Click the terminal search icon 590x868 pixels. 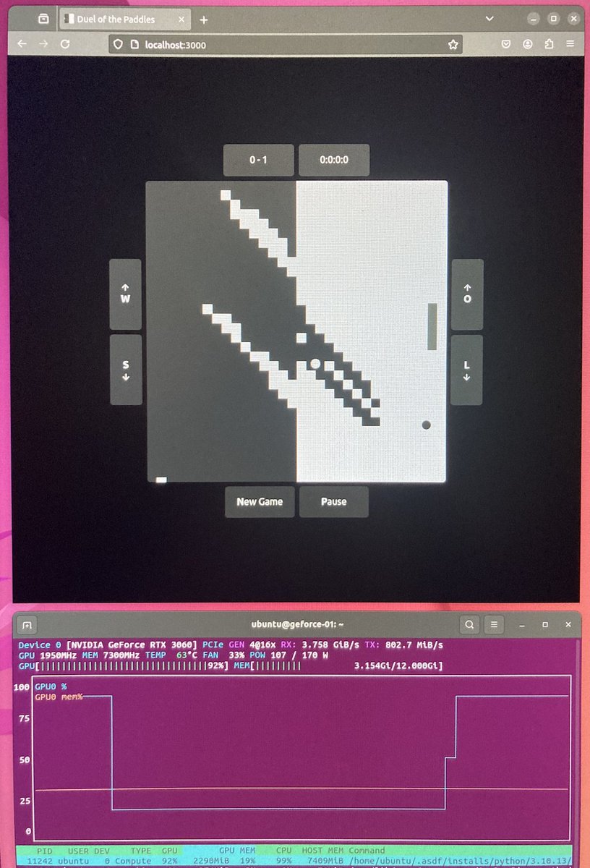pyautogui.click(x=470, y=624)
